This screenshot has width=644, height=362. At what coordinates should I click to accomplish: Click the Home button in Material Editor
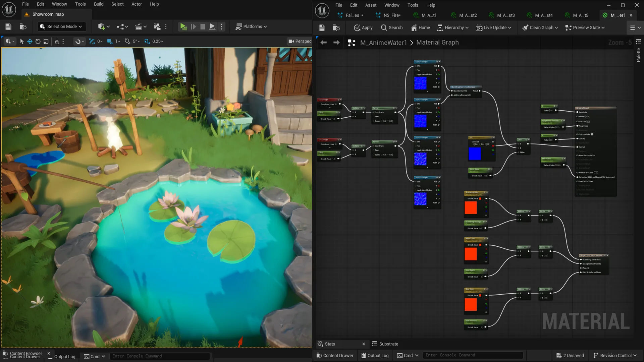[420, 27]
